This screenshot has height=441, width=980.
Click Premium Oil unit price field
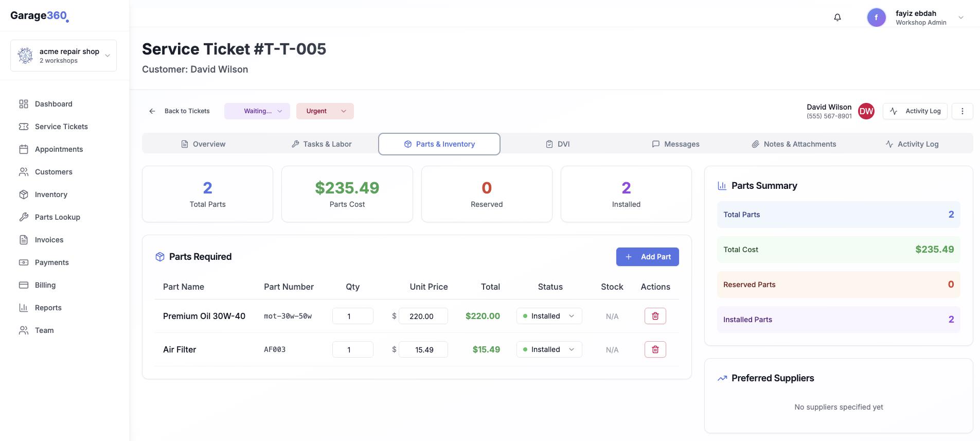click(423, 316)
